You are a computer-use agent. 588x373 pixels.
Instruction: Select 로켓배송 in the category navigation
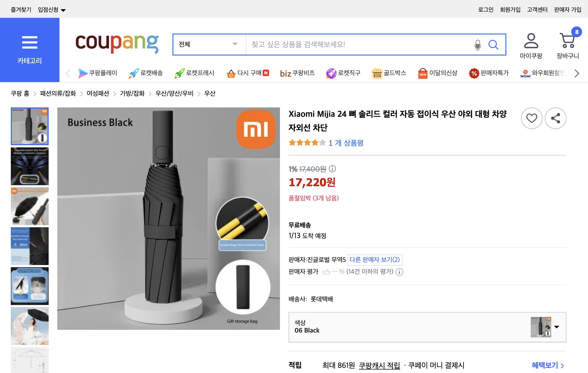point(146,73)
